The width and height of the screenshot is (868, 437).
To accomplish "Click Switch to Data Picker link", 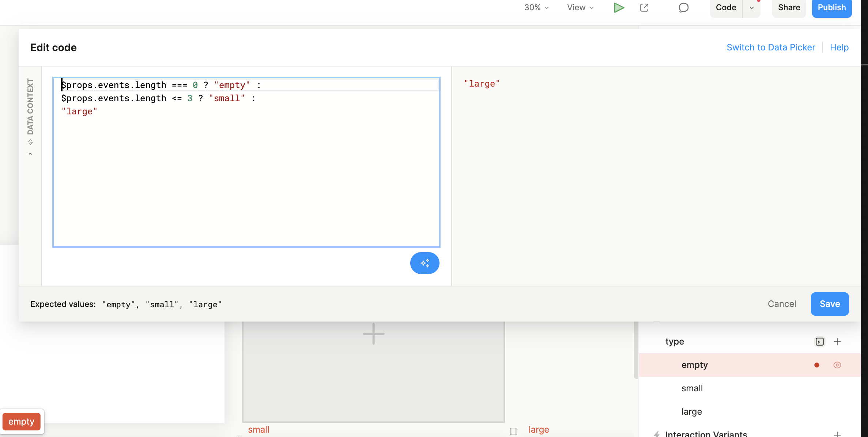I will coord(771,47).
